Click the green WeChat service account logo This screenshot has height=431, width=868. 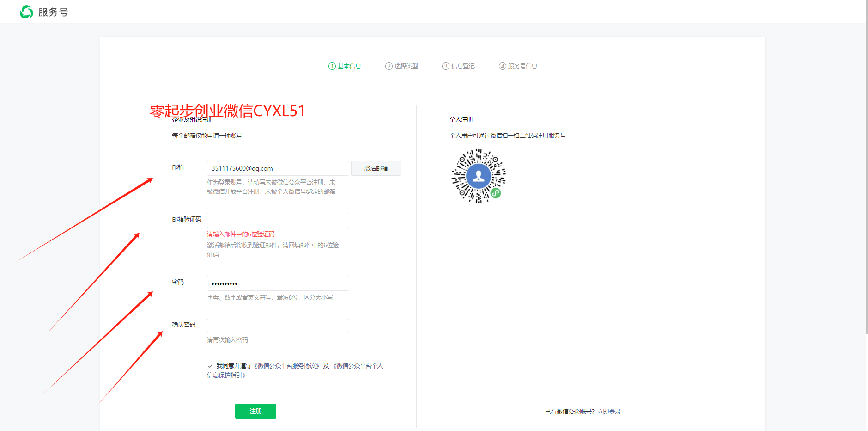click(x=26, y=12)
